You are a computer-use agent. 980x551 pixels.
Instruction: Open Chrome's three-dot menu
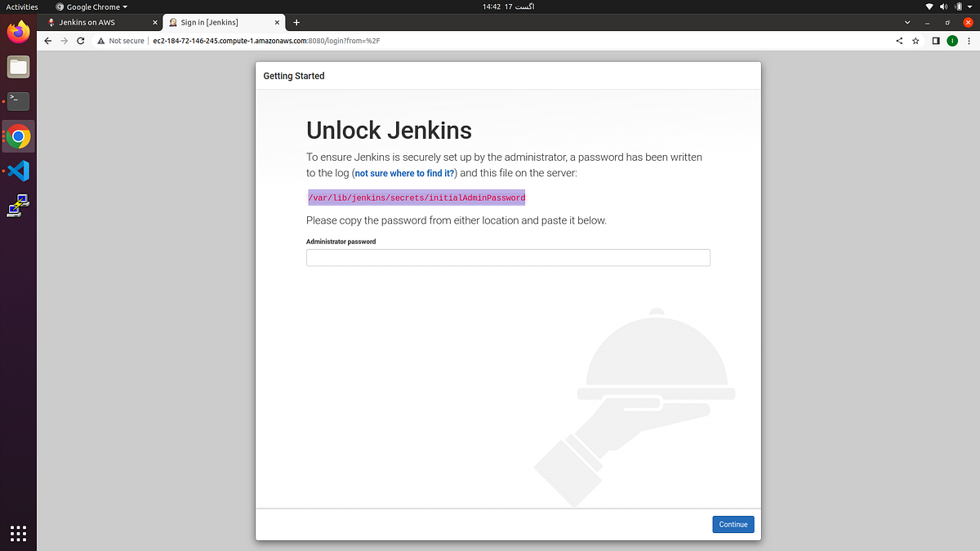[969, 40]
